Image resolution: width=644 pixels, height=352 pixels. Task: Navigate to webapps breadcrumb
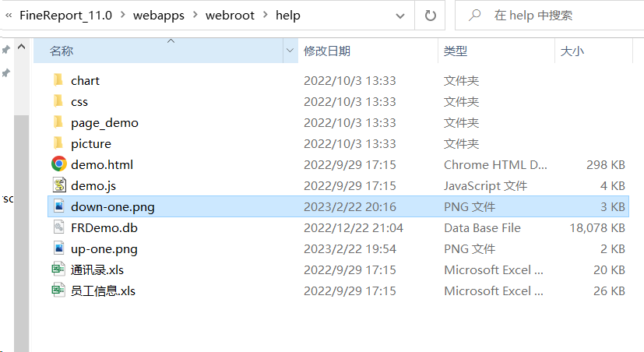pos(159,16)
